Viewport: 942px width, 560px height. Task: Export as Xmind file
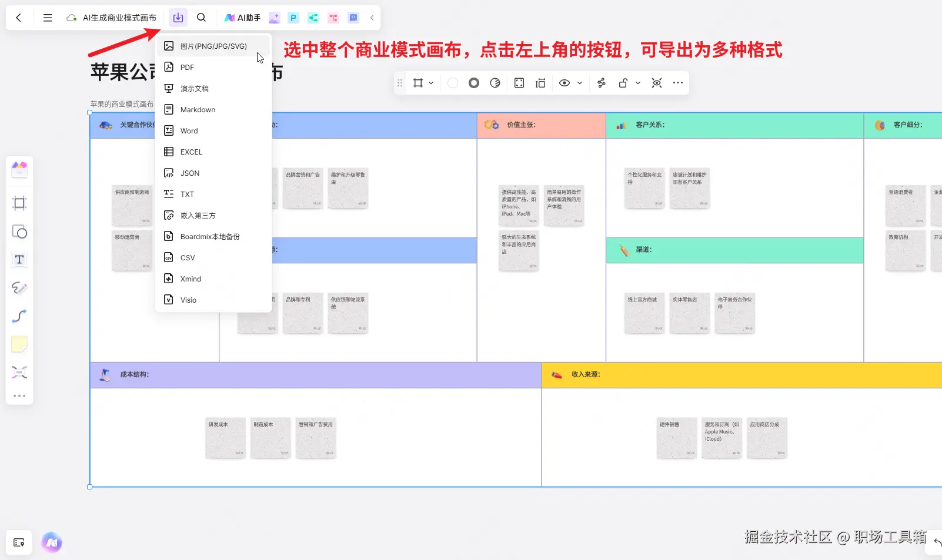pyautogui.click(x=213, y=279)
